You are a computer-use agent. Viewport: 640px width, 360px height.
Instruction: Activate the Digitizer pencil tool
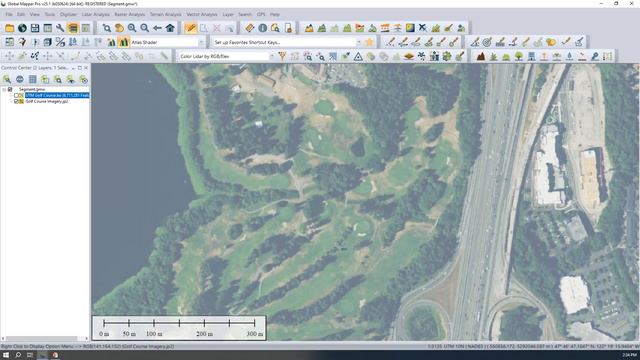click(x=191, y=28)
